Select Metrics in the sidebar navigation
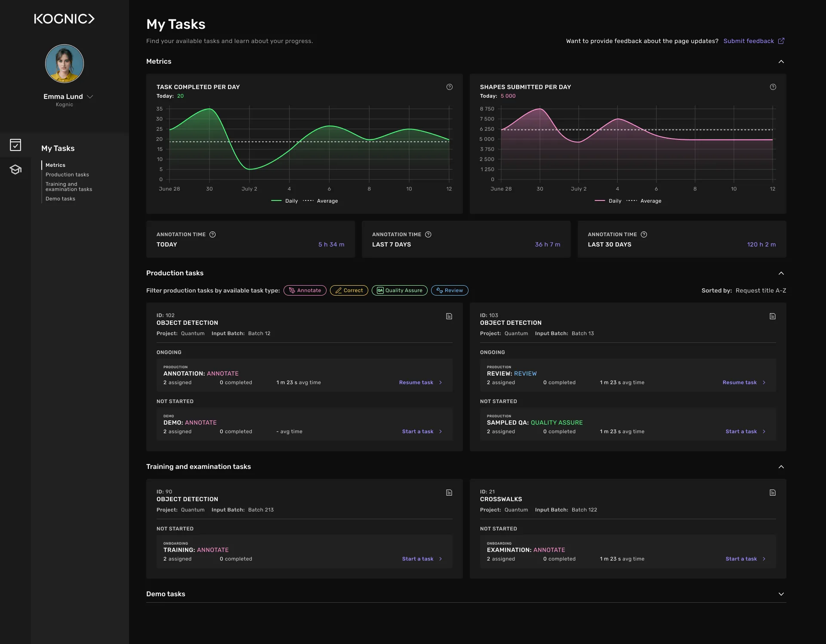 (x=55, y=165)
